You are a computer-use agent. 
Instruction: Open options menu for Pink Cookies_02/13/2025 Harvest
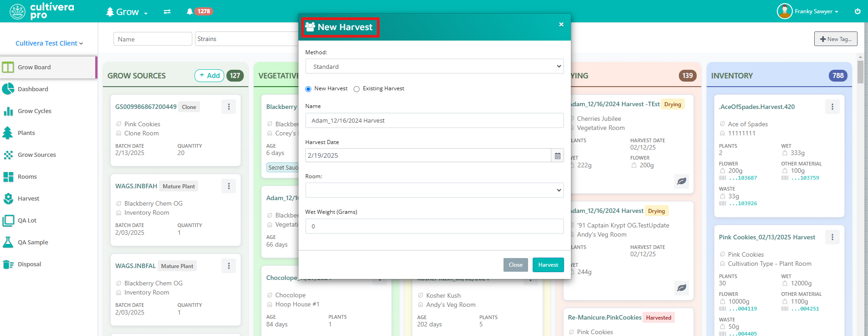tap(832, 237)
